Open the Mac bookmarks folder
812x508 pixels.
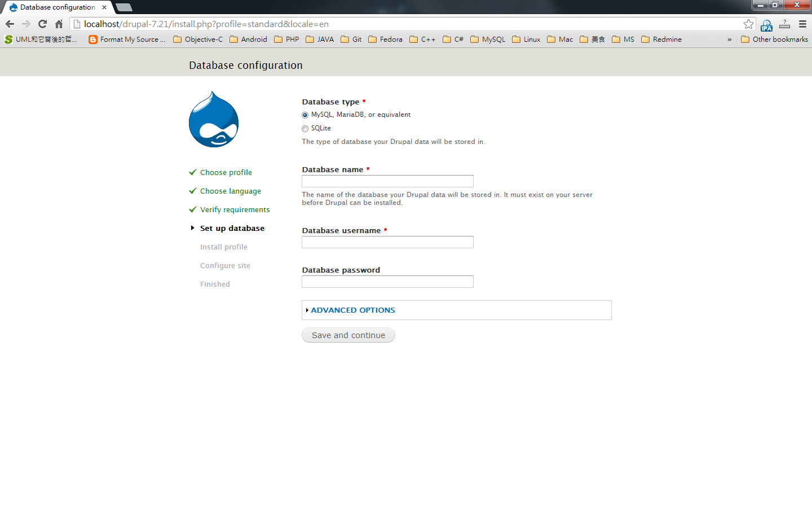pyautogui.click(x=560, y=39)
